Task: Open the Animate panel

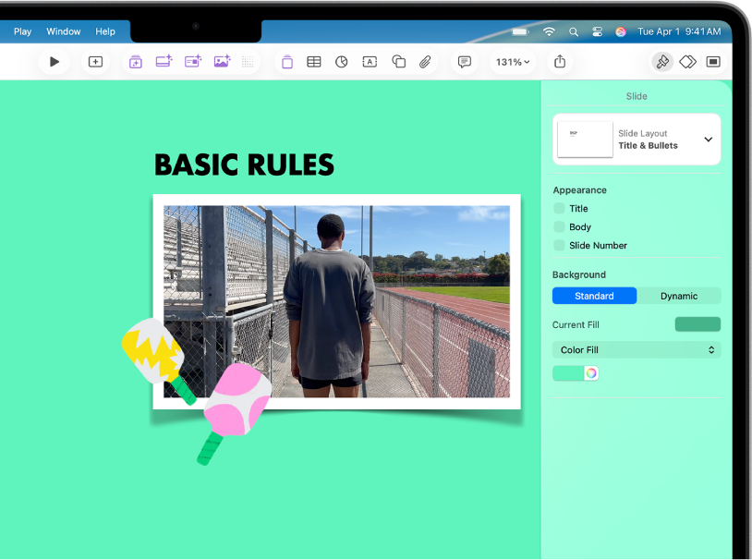Action: coord(687,61)
